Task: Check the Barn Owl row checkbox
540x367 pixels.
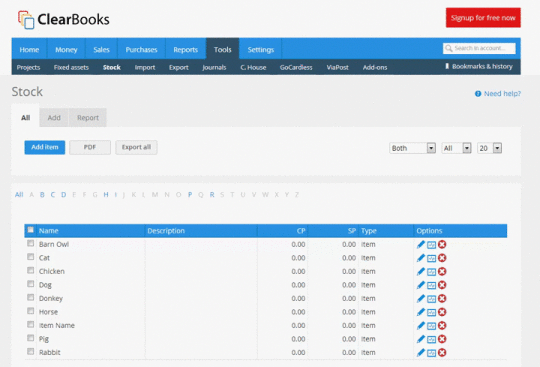Action: 31,243
